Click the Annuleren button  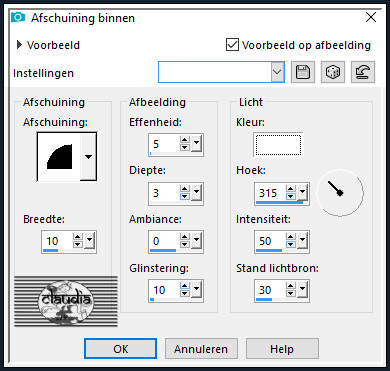(x=201, y=349)
